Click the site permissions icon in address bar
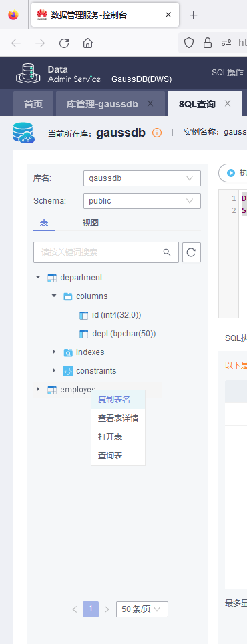 (226, 43)
